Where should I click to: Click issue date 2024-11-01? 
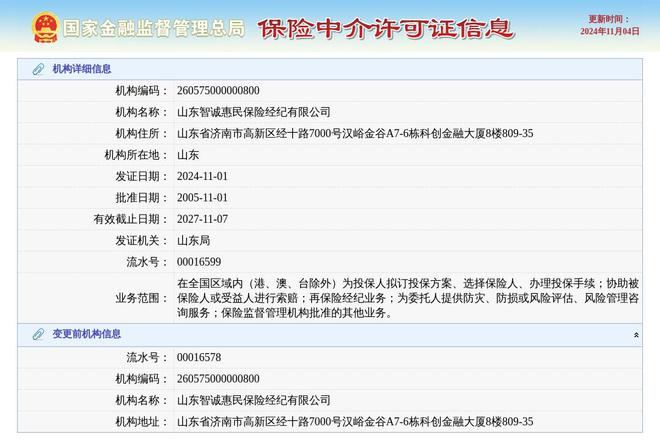click(x=202, y=176)
